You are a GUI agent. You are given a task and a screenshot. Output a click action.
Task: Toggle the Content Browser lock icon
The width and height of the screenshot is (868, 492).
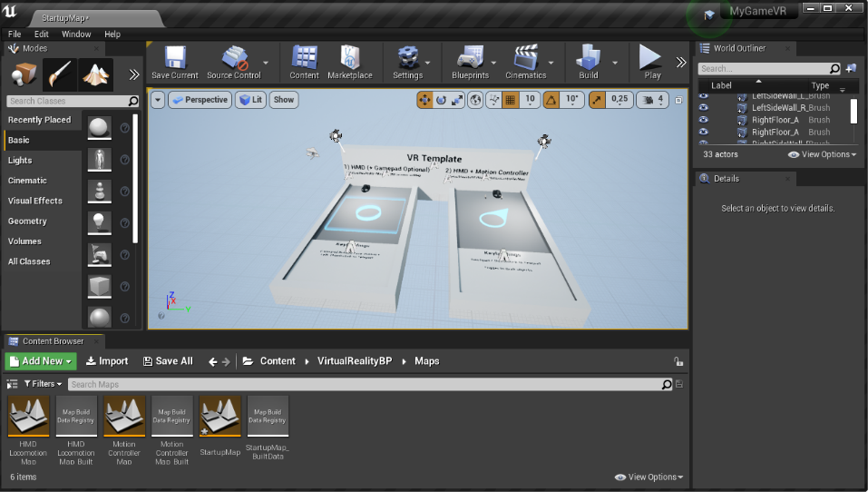pyautogui.click(x=678, y=361)
